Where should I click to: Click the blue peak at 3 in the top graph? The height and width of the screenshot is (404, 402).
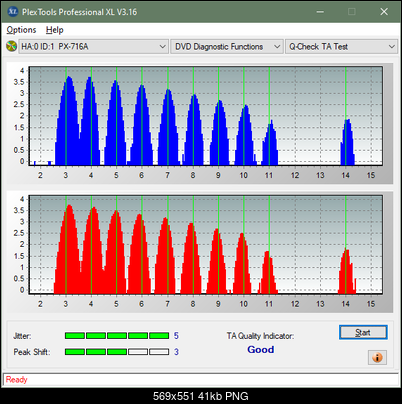tap(68, 121)
